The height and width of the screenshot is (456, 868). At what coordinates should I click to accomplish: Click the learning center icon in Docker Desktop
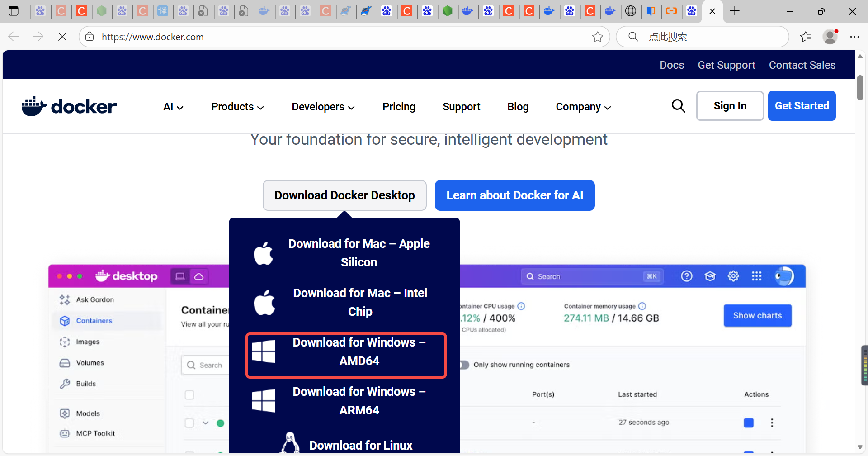pyautogui.click(x=710, y=276)
